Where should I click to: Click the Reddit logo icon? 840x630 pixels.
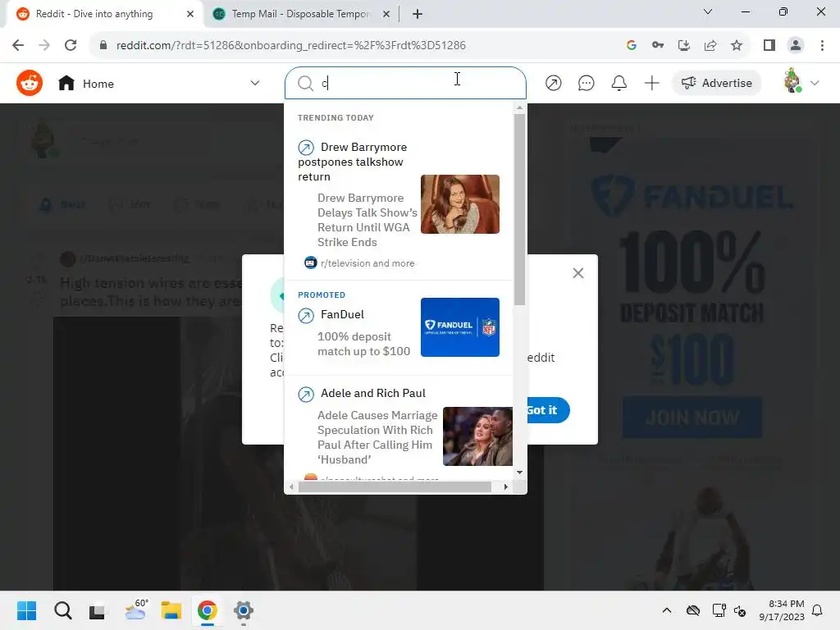pos(29,83)
